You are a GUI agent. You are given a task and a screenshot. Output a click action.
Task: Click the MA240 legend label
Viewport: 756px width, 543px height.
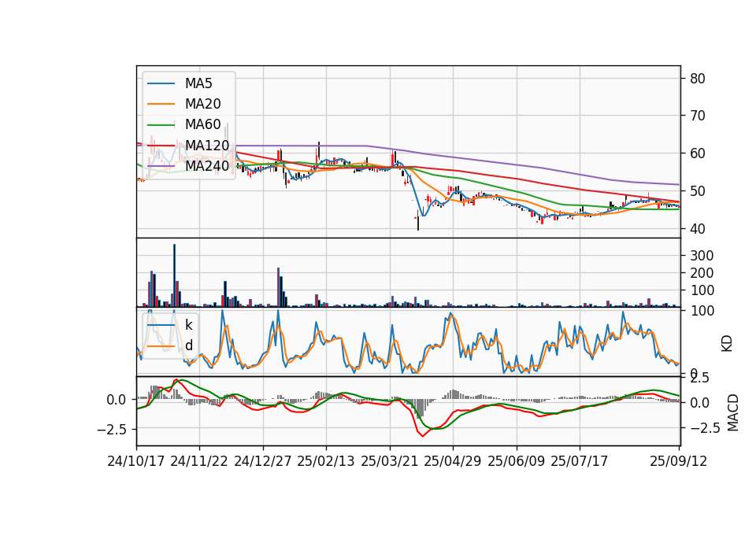click(x=207, y=166)
